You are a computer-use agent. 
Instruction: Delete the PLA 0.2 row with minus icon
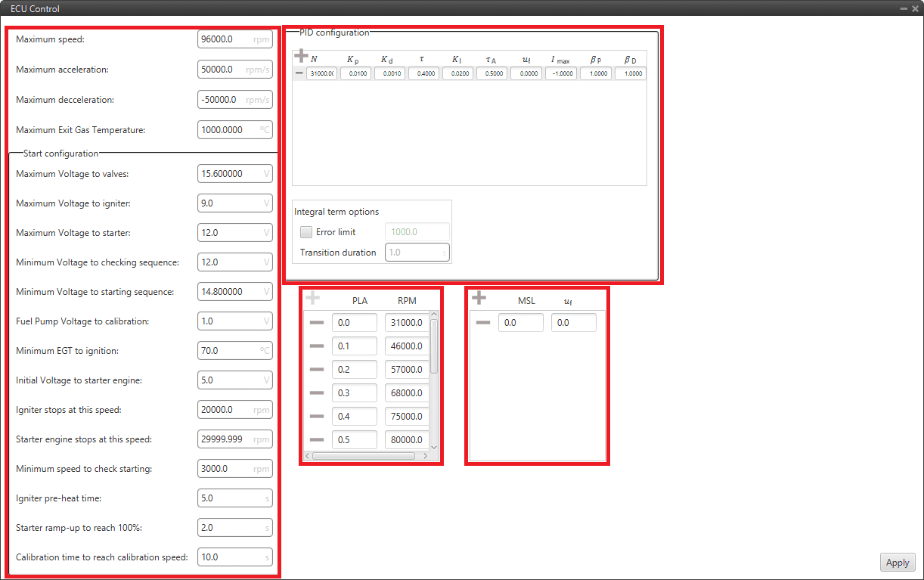tap(317, 370)
